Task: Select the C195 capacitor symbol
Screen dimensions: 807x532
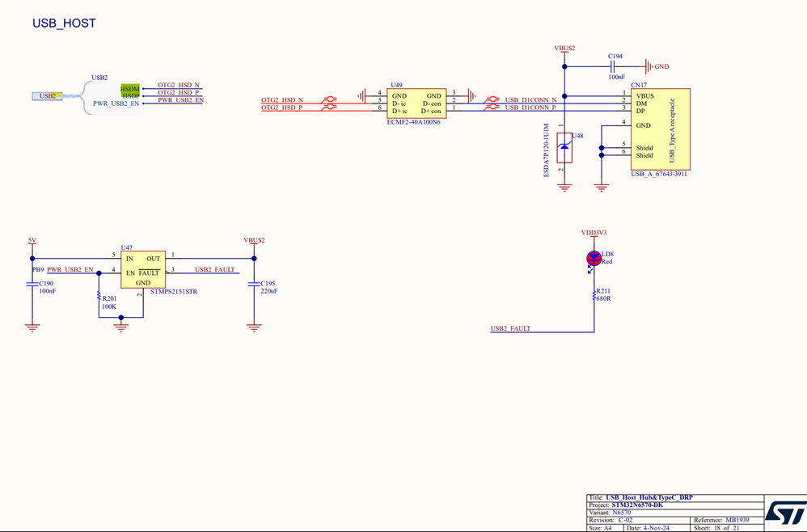Action: [x=254, y=284]
